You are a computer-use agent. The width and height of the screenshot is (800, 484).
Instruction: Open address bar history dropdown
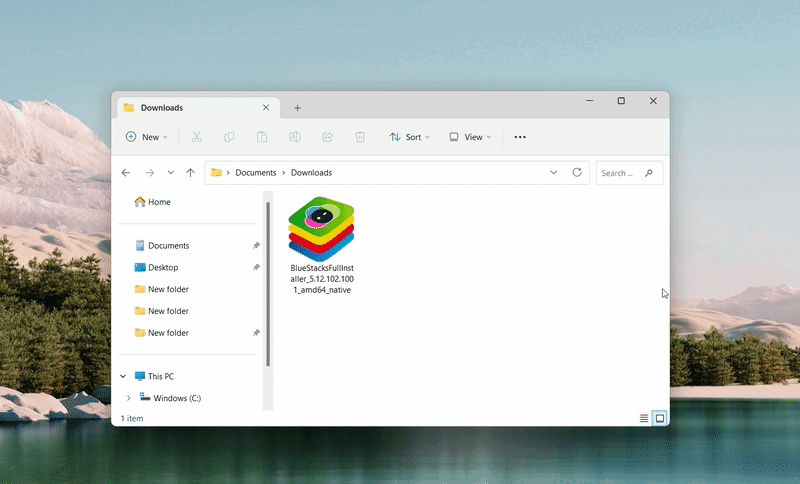point(554,172)
